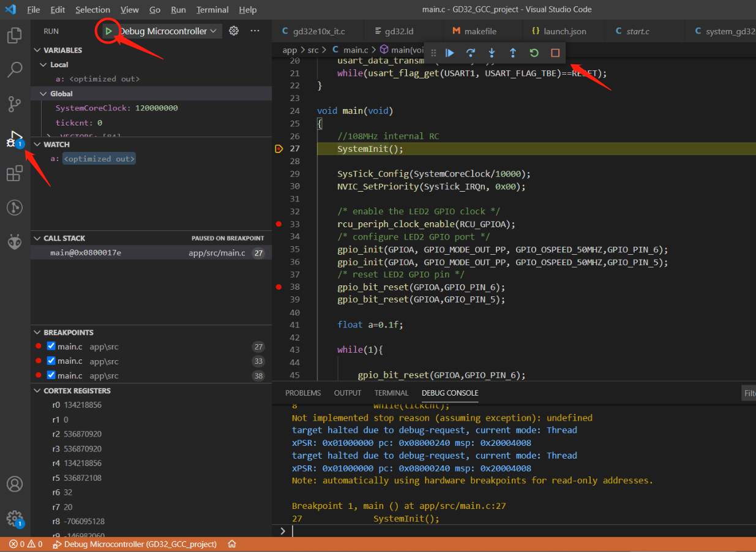Click the Continue debug button

point(450,53)
